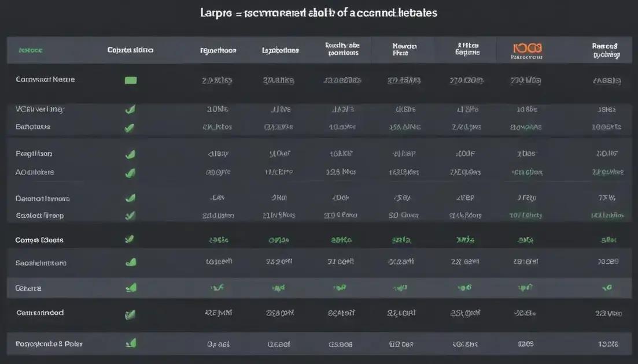The width and height of the screenshot is (638, 364).
Task: Click green icon in Cebarte row below IOCO logo
Action: [x=525, y=287]
